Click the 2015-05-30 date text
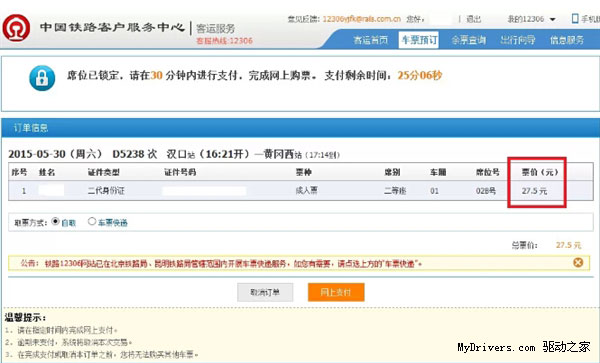The width and height of the screenshot is (600, 363). click(x=37, y=154)
